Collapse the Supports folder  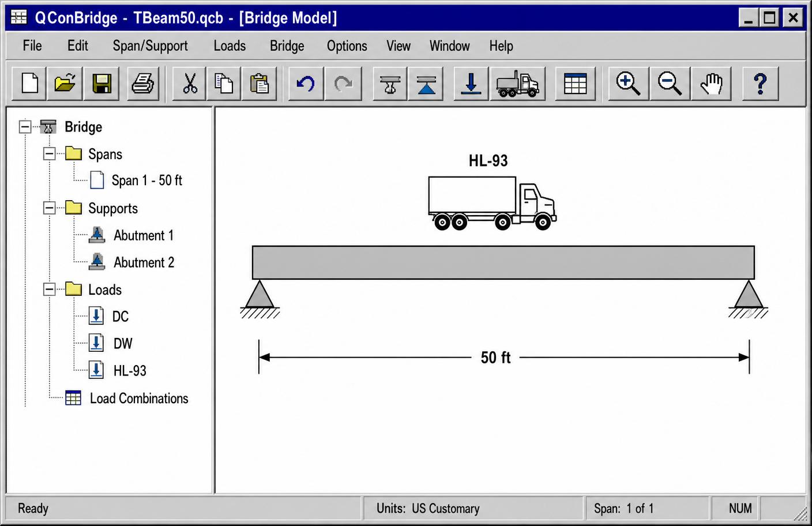(49, 208)
